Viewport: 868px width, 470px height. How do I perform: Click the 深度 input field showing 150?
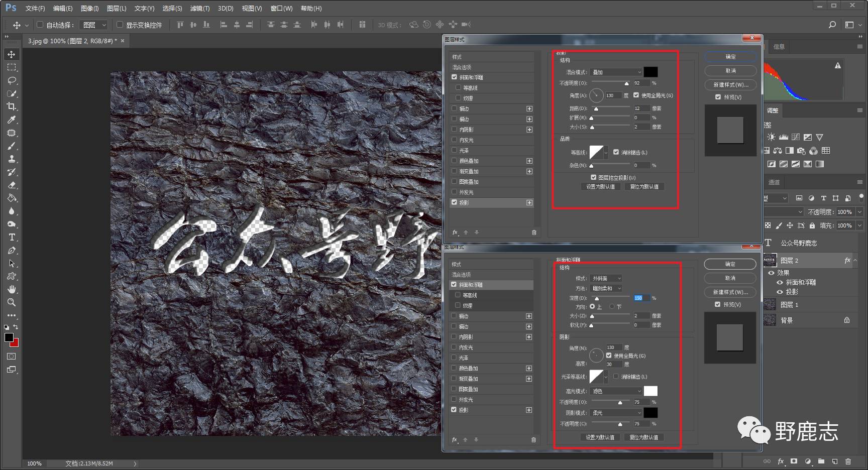tap(641, 298)
